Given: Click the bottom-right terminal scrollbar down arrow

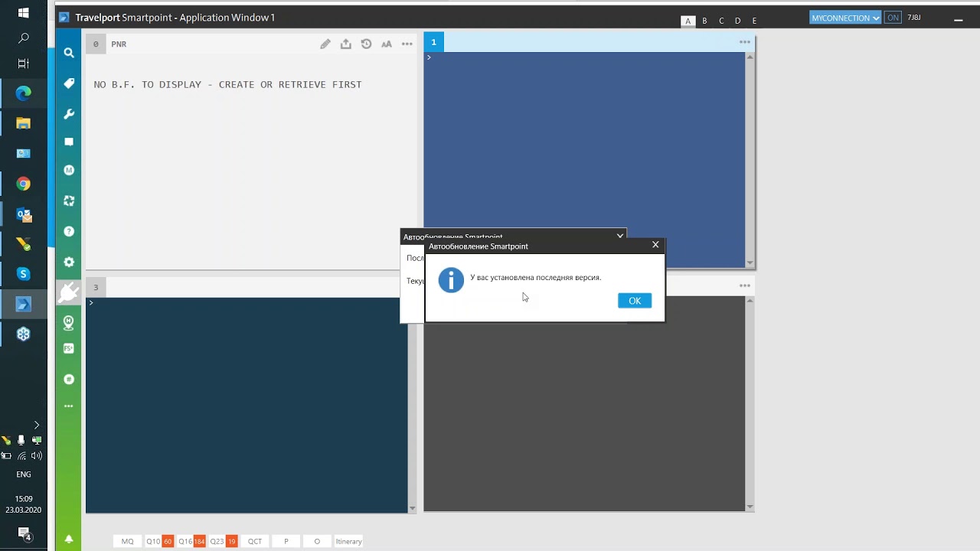Looking at the screenshot, I should tap(750, 507).
